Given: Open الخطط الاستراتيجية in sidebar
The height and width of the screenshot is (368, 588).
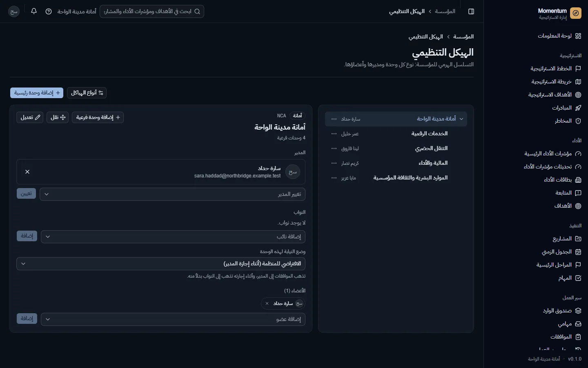Looking at the screenshot, I should click(x=555, y=69).
